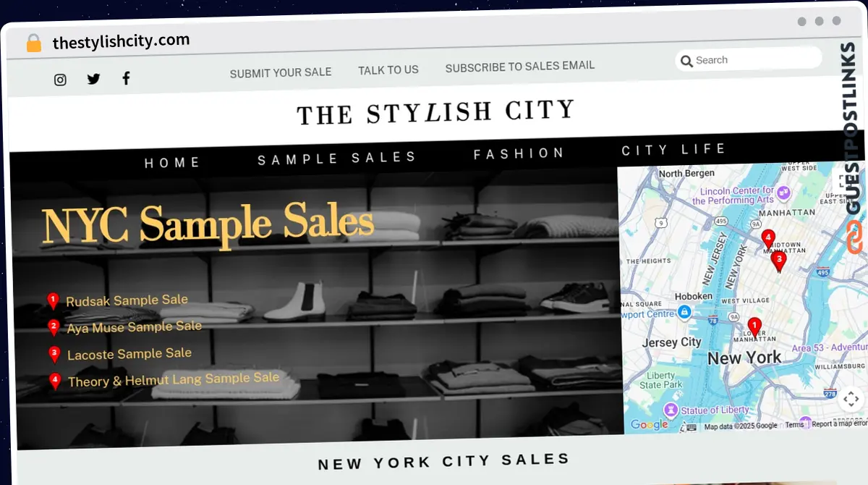The width and height of the screenshot is (868, 485).
Task: Open the Rudsak Sample Sale listing
Action: (x=127, y=300)
